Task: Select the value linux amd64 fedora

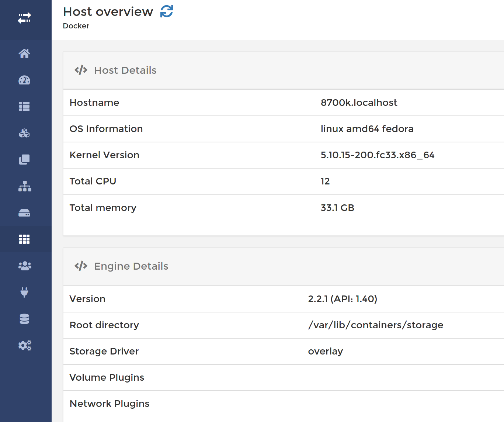Action: (367, 129)
